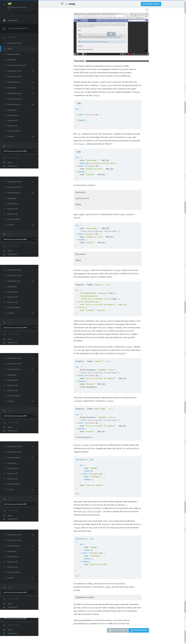Viewport: 186px width, 644px height.
Task: Go to 'Tipos de erros' video lesson
Action: pyautogui.click(x=12, y=60)
